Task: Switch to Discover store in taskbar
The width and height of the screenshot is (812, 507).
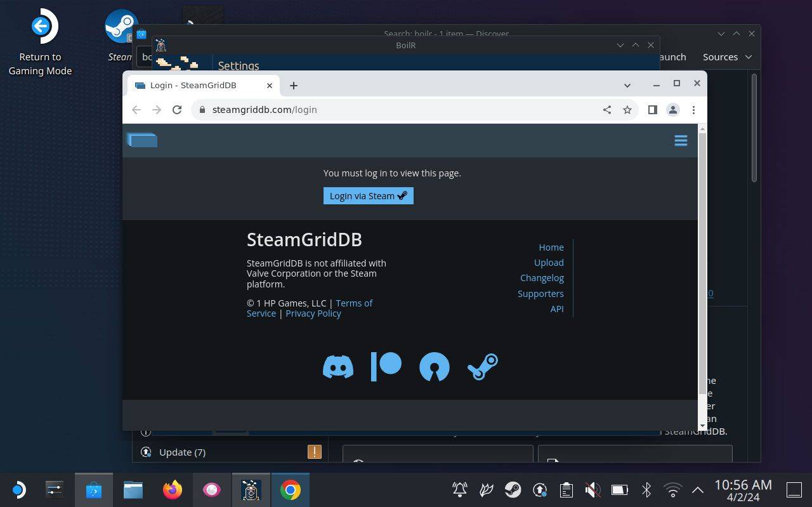Action: click(x=94, y=490)
